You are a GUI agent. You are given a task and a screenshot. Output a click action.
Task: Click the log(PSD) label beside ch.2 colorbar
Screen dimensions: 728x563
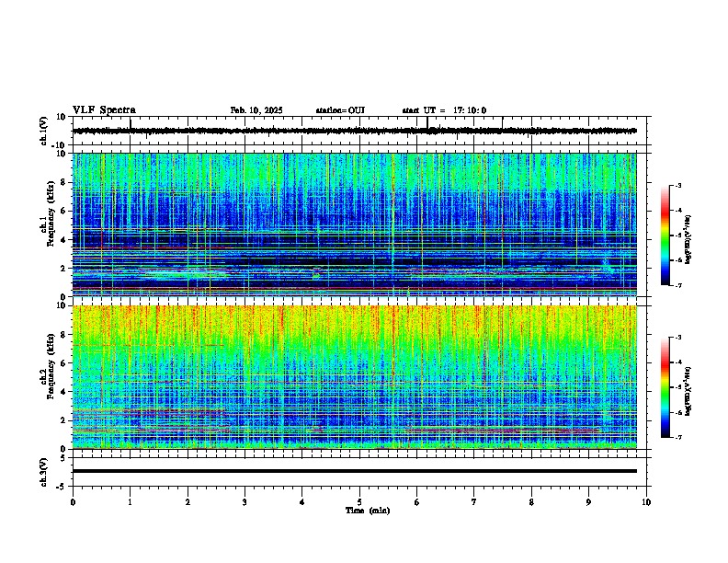pyautogui.click(x=688, y=391)
